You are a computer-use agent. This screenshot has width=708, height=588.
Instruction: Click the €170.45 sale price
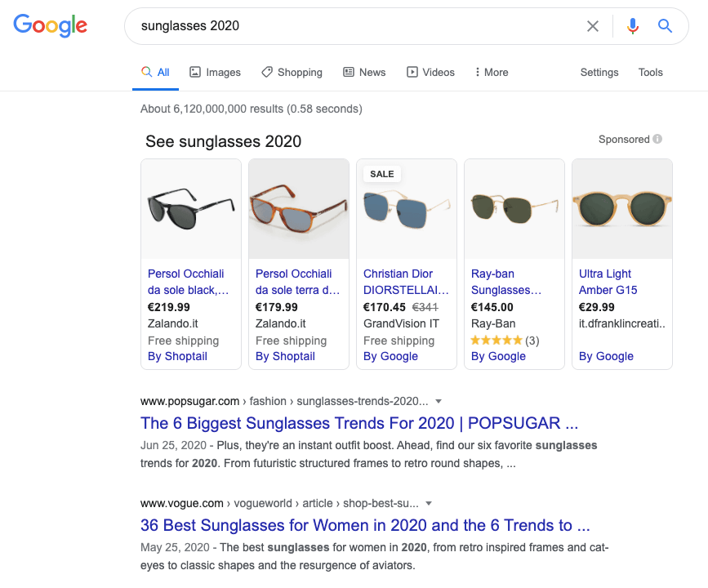click(385, 307)
